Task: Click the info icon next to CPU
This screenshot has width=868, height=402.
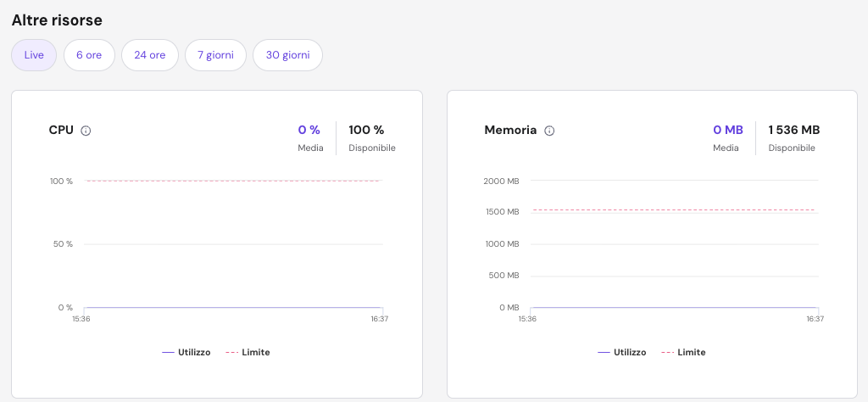Action: click(86, 131)
